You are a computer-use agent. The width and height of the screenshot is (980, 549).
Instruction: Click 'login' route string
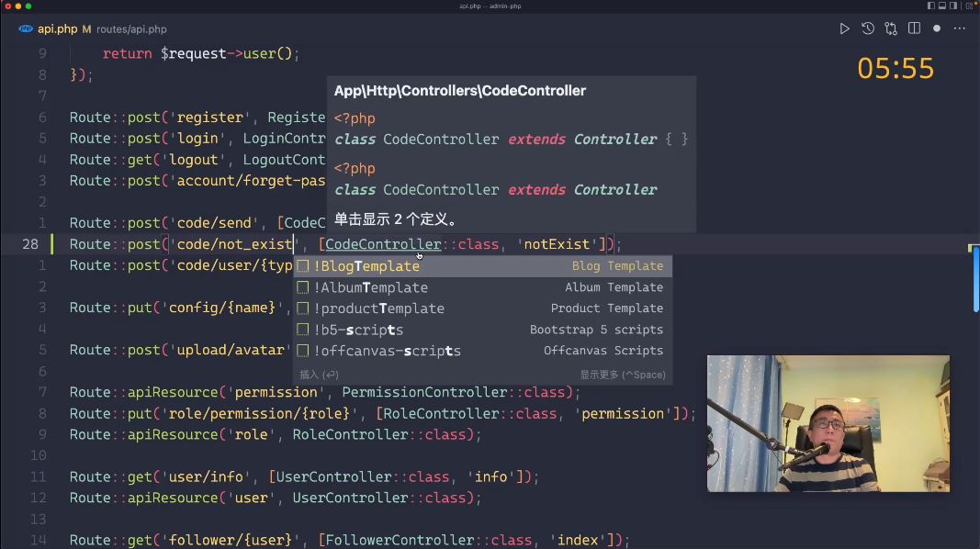tap(198, 139)
